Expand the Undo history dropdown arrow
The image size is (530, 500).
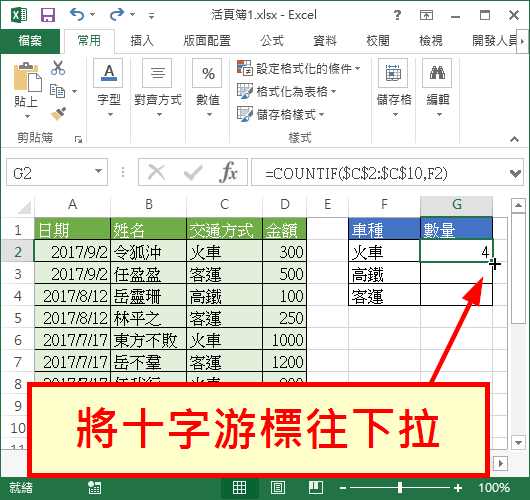coord(93,15)
